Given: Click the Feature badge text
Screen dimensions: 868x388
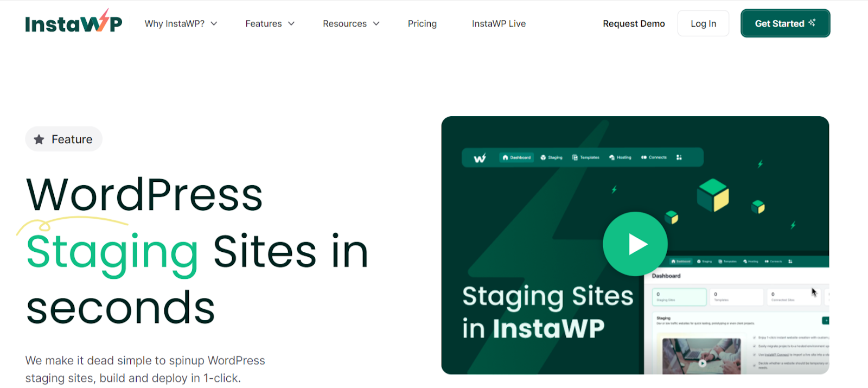Looking at the screenshot, I should 72,139.
